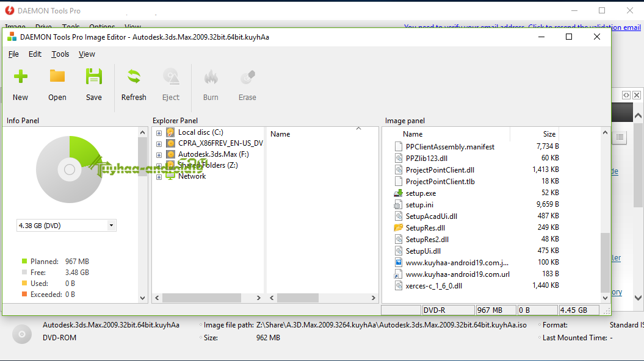The width and height of the screenshot is (644, 361).
Task: Open the View menu
Action: (x=87, y=54)
